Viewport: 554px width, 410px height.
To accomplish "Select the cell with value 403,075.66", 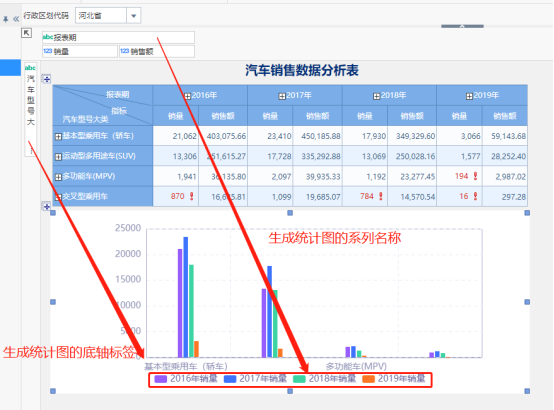I will pos(223,136).
